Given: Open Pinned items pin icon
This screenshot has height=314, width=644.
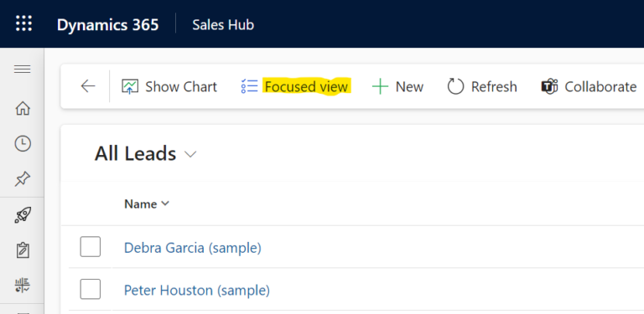Looking at the screenshot, I should pyautogui.click(x=23, y=179).
